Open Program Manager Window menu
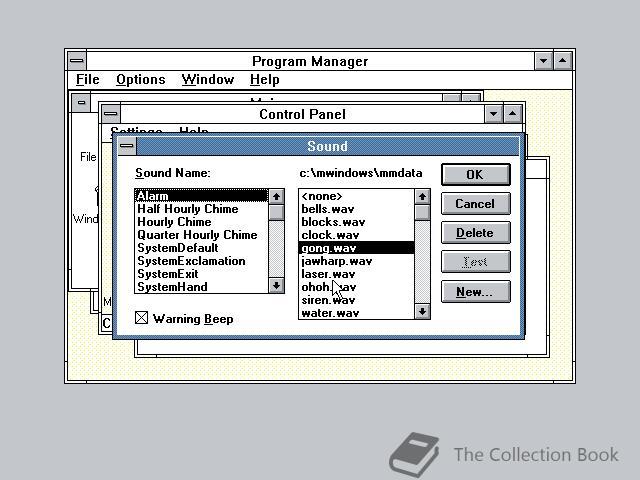Image resolution: width=640 pixels, height=480 pixels. point(208,80)
